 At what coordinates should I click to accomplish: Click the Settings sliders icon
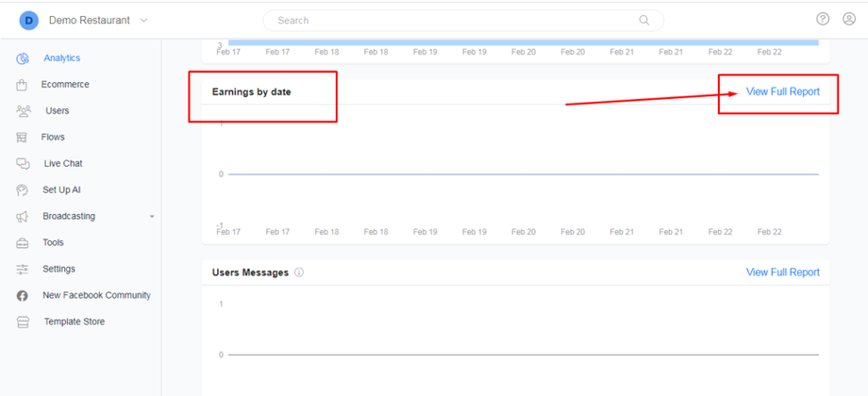[22, 270]
